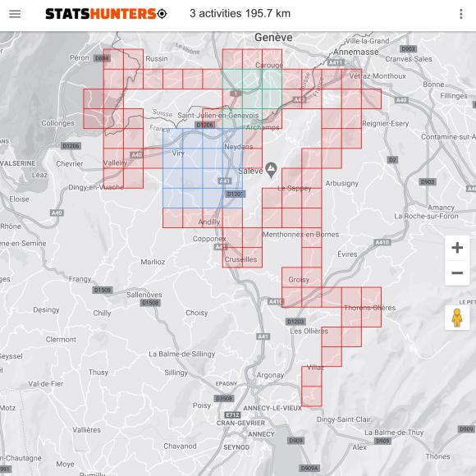The width and height of the screenshot is (476, 476).
Task: Click the Genève city label
Action: click(273, 37)
